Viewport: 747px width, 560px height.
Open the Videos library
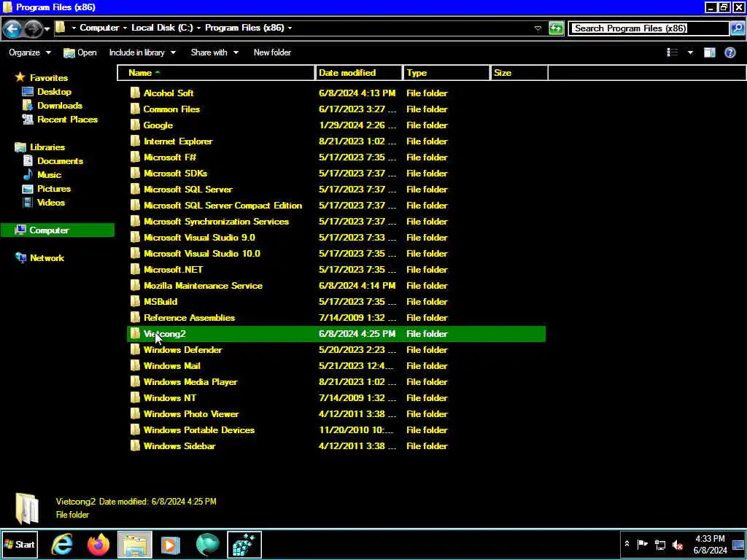click(51, 203)
